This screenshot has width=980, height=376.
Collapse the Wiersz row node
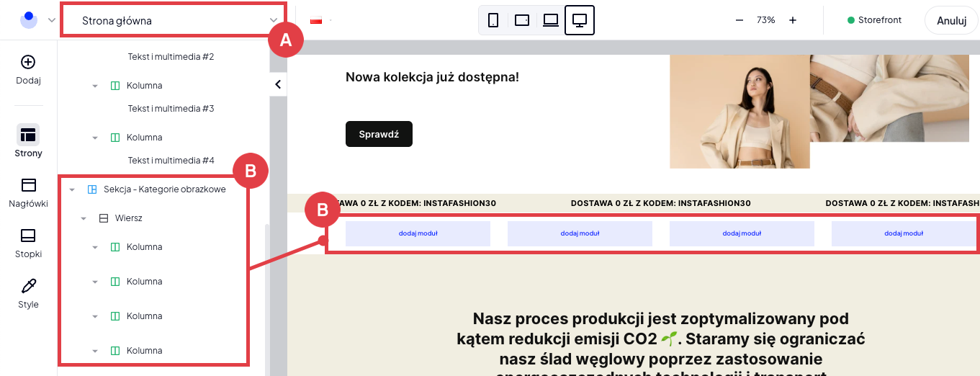84,218
